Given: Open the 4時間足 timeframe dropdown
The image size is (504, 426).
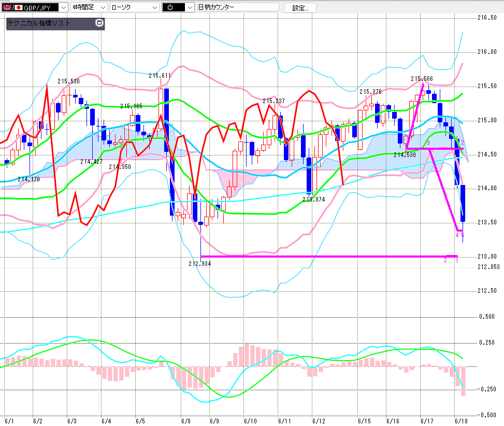Looking at the screenshot, I should pyautogui.click(x=103, y=7).
